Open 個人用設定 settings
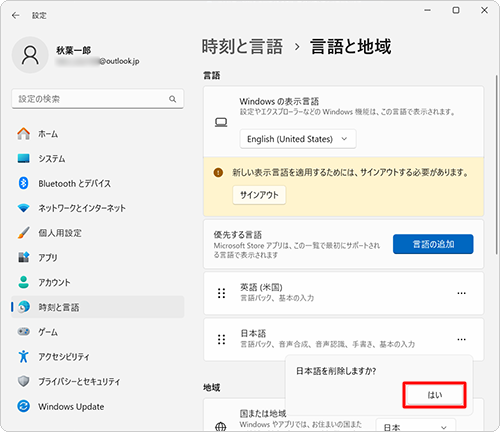Viewport: 500px width, 432px height. point(97,233)
